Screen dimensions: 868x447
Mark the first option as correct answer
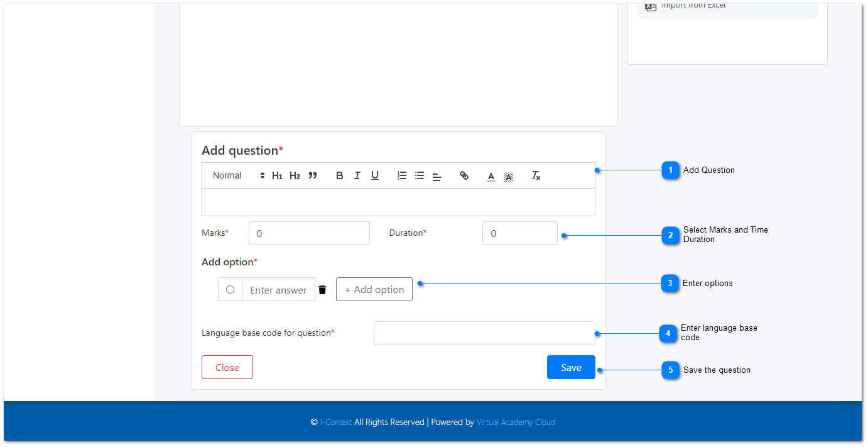[x=230, y=290]
